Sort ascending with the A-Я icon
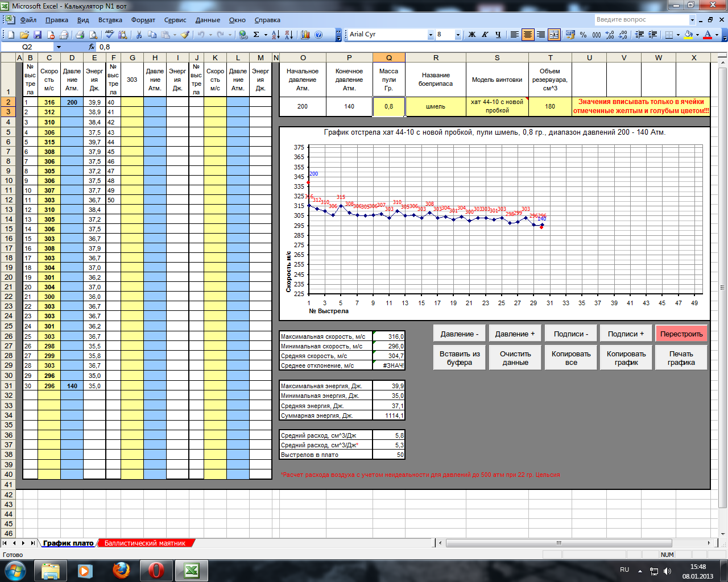This screenshot has height=582, width=728. [275, 35]
